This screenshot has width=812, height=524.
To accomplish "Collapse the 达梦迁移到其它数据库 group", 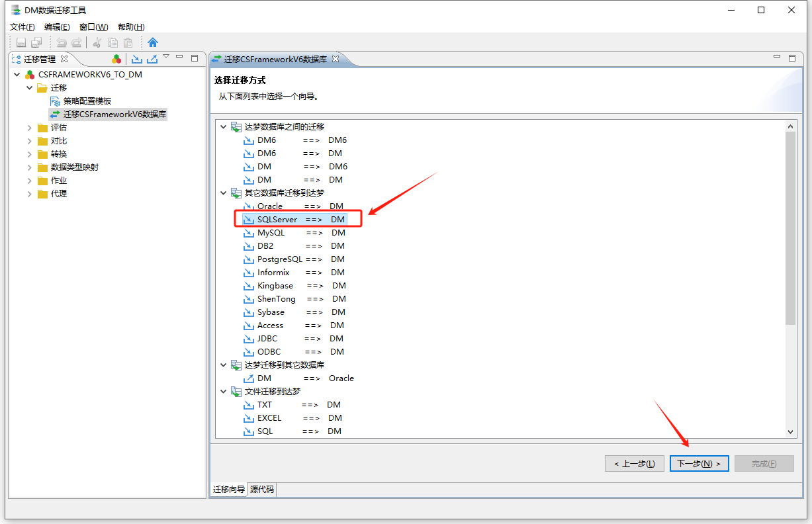I will [x=223, y=365].
